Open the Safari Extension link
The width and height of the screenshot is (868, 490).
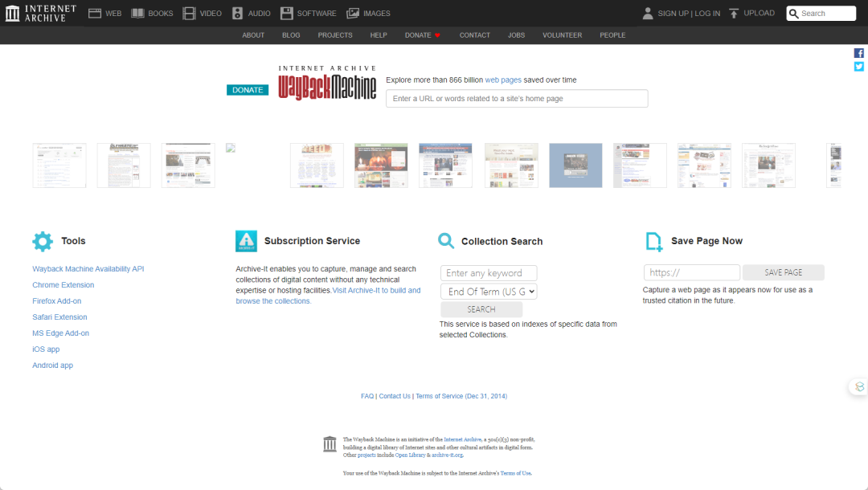click(x=59, y=317)
